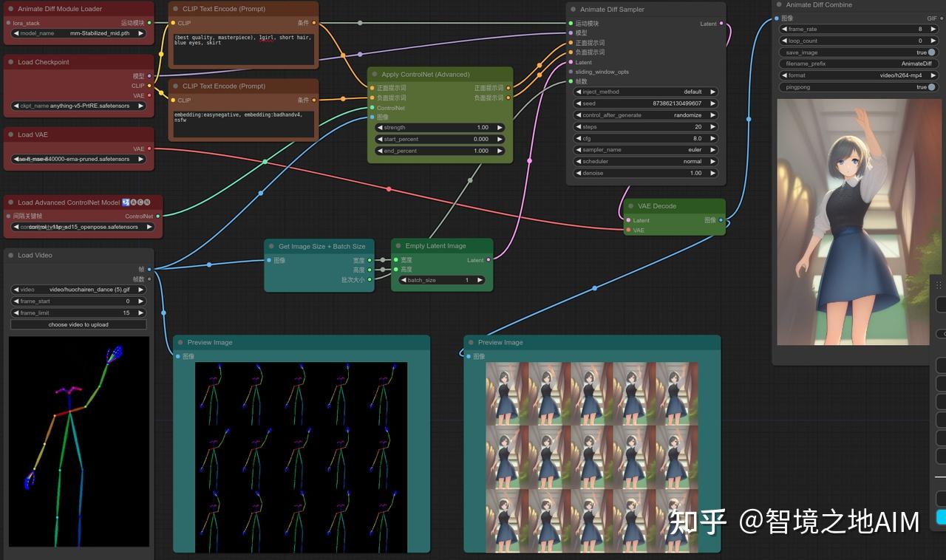
Task: Collapse the Apply ControlNet (Advanced) node header circle
Action: pos(375,74)
